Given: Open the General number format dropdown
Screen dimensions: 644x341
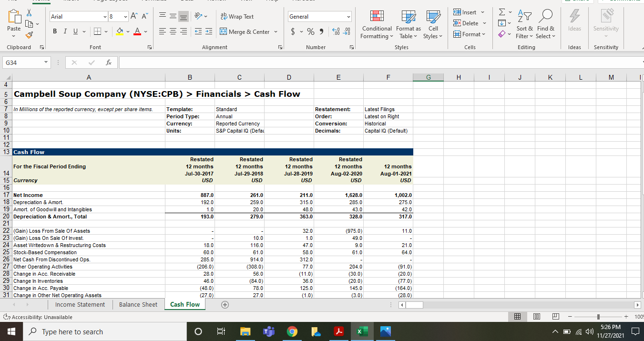Looking at the screenshot, I should click(x=348, y=17).
